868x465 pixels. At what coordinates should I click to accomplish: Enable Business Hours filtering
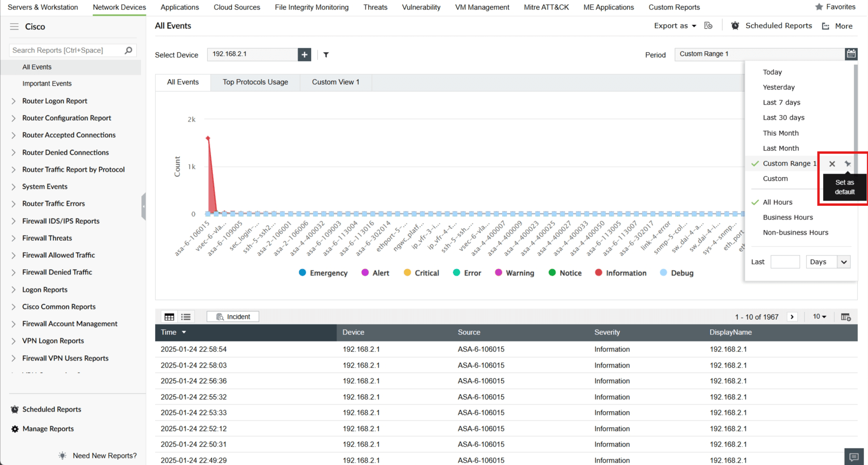point(788,217)
